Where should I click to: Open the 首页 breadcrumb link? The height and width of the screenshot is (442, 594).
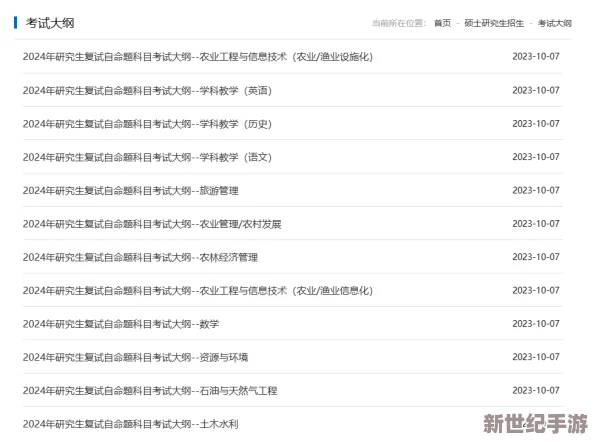point(442,23)
